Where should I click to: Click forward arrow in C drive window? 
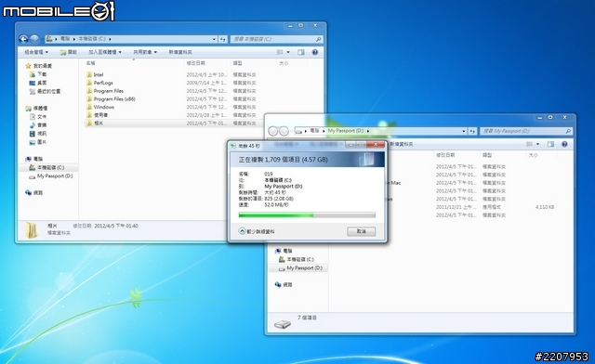click(x=34, y=39)
